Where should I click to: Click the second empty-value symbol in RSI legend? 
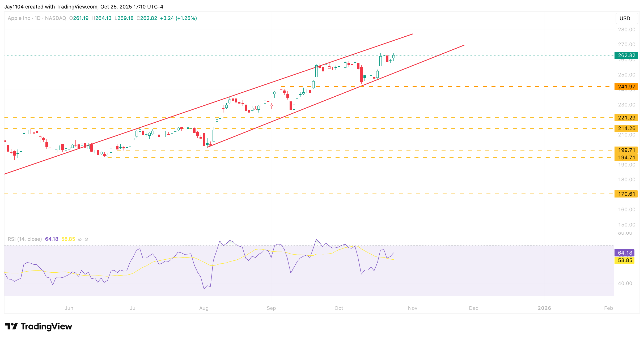86,239
